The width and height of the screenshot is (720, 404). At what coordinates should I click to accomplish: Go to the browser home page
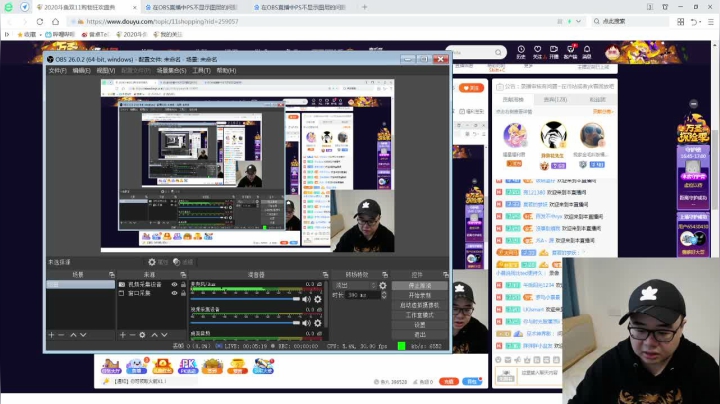click(x=56, y=21)
